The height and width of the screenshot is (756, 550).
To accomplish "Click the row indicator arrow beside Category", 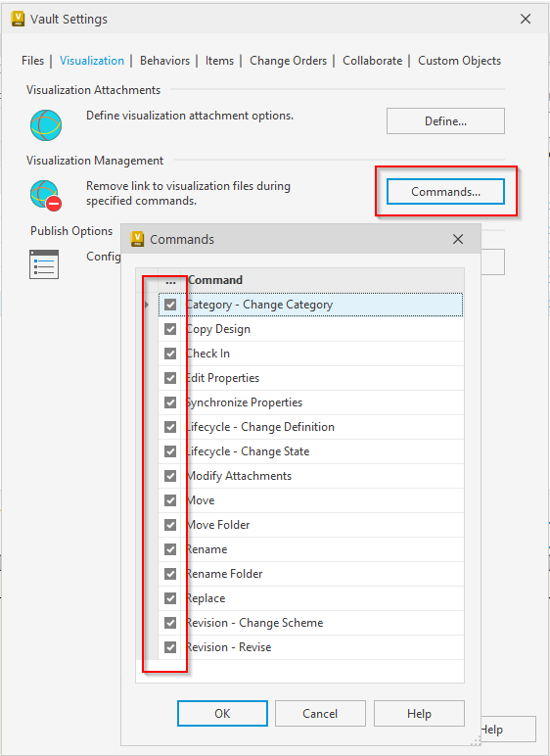I will tap(147, 305).
